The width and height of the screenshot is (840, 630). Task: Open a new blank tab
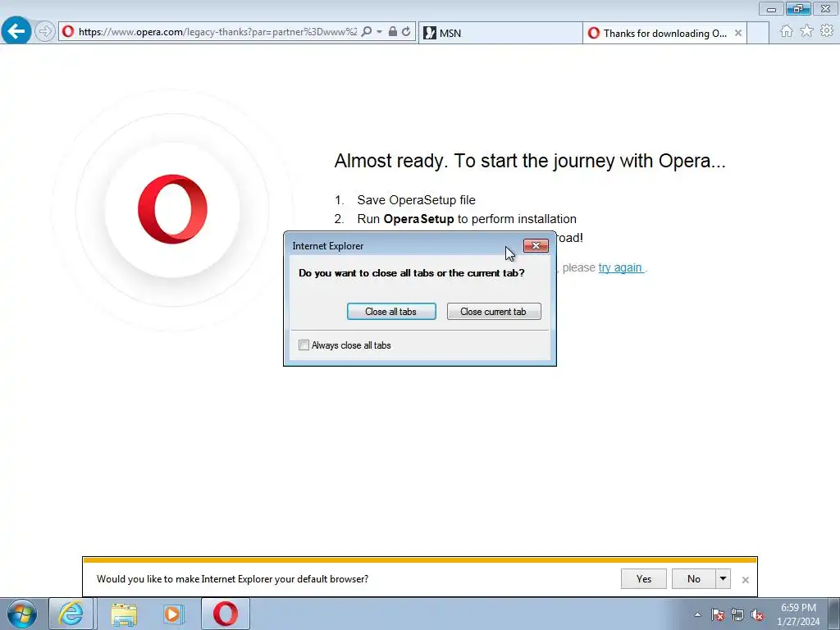pyautogui.click(x=757, y=33)
